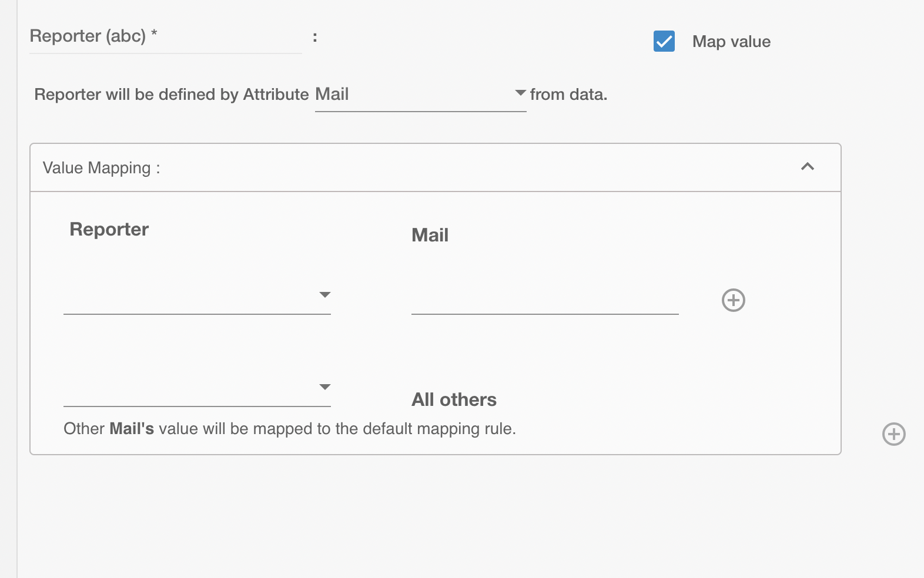This screenshot has height=578, width=924.
Task: Click the default mapping rule note
Action: [x=290, y=429]
